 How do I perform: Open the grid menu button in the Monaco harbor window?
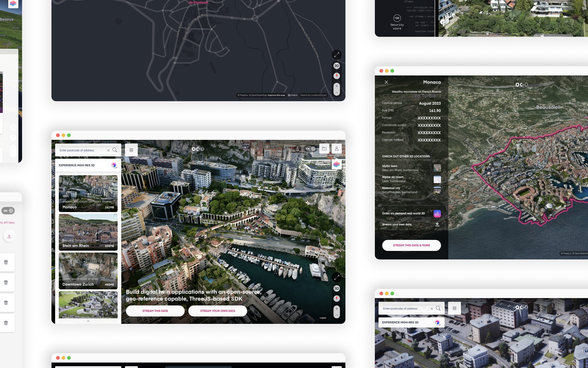[x=131, y=150]
